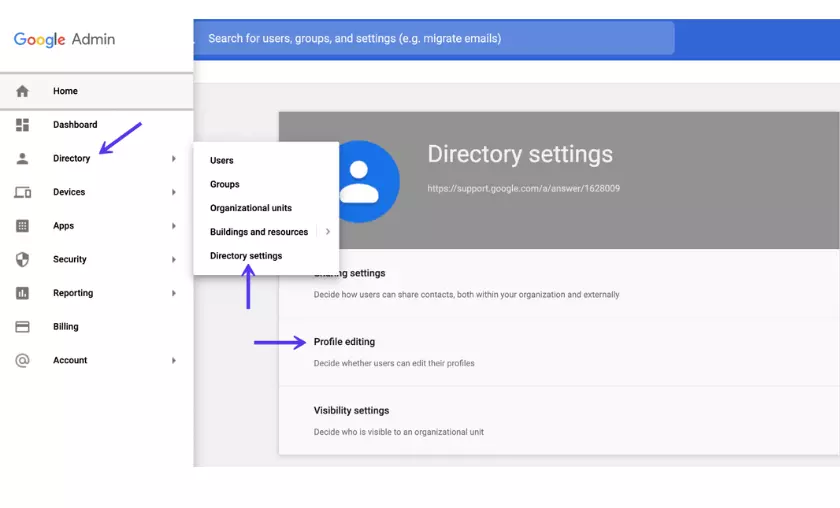Click the Dashboard grid icon
The height and width of the screenshot is (508, 840).
[x=22, y=125]
